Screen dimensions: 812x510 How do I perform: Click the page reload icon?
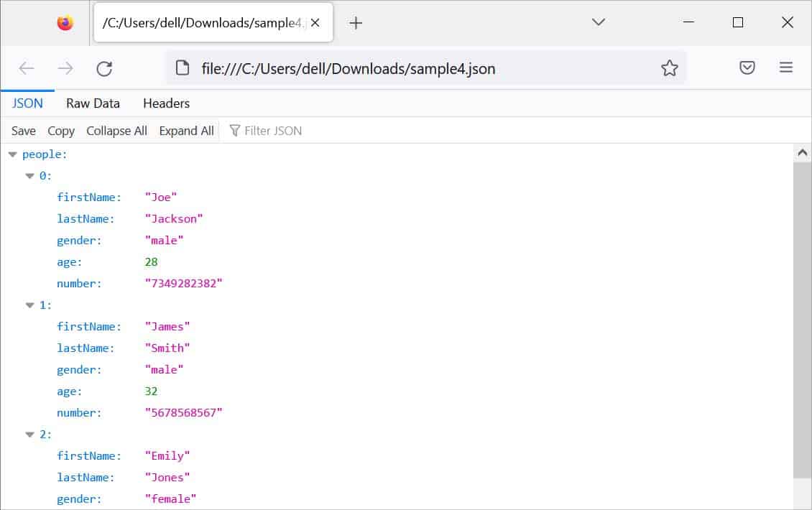(x=105, y=68)
